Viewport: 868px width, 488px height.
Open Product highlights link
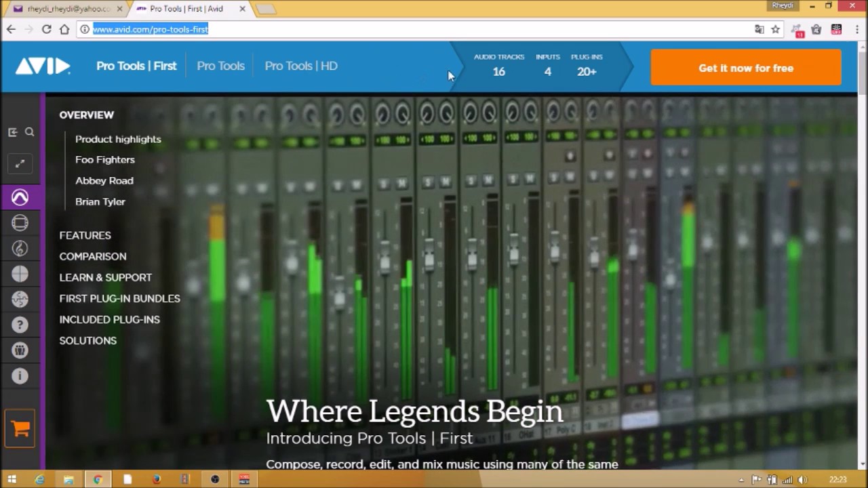118,139
